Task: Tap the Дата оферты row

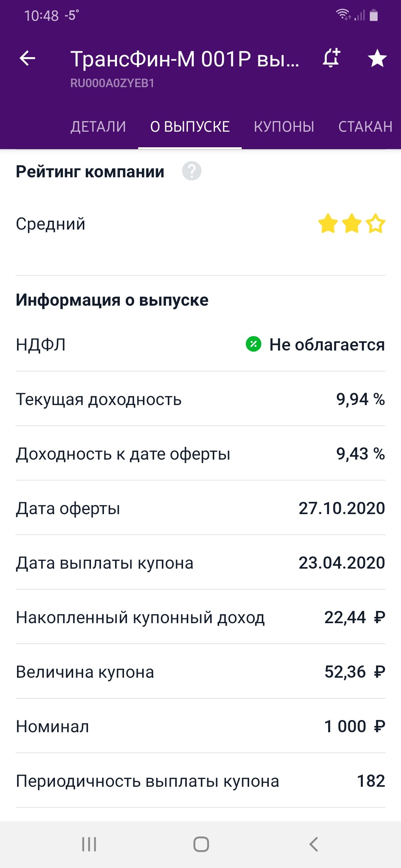Action: point(200,508)
